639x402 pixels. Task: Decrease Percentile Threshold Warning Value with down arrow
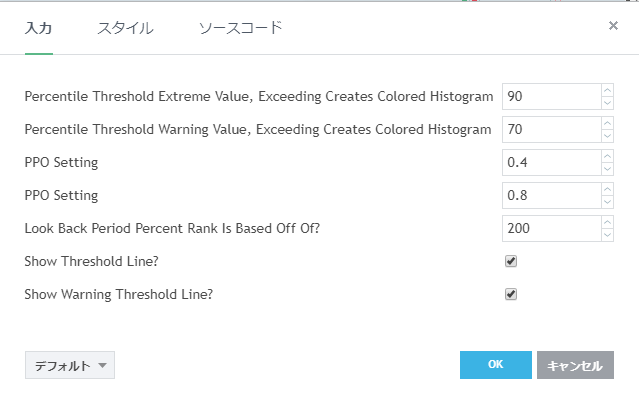click(x=607, y=135)
